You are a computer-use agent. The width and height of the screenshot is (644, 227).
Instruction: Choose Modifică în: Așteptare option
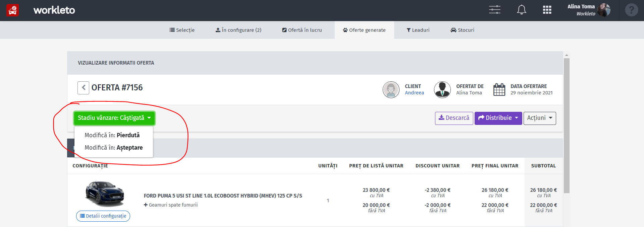113,148
